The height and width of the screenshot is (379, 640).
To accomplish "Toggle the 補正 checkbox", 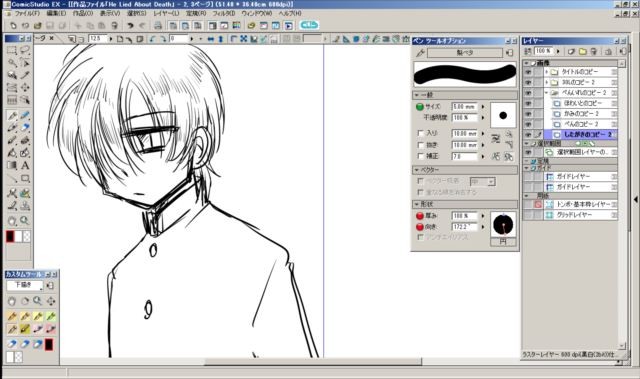I will [x=420, y=156].
